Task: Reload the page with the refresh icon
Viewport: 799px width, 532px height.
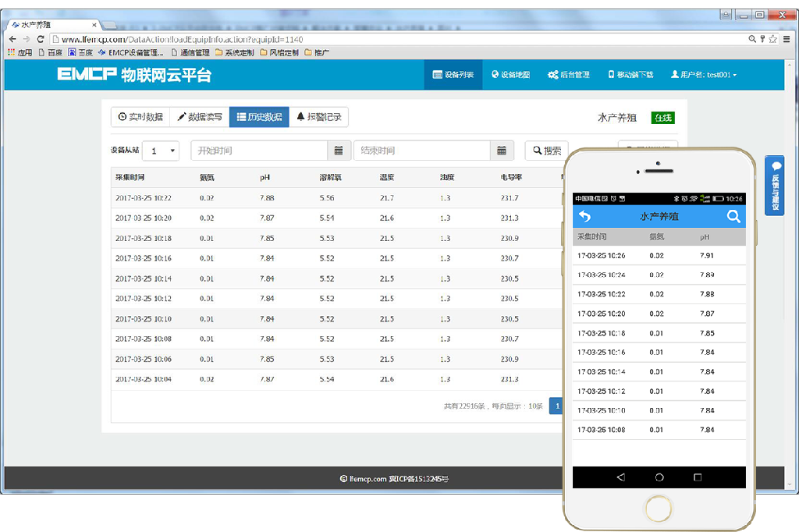Action: click(41, 39)
